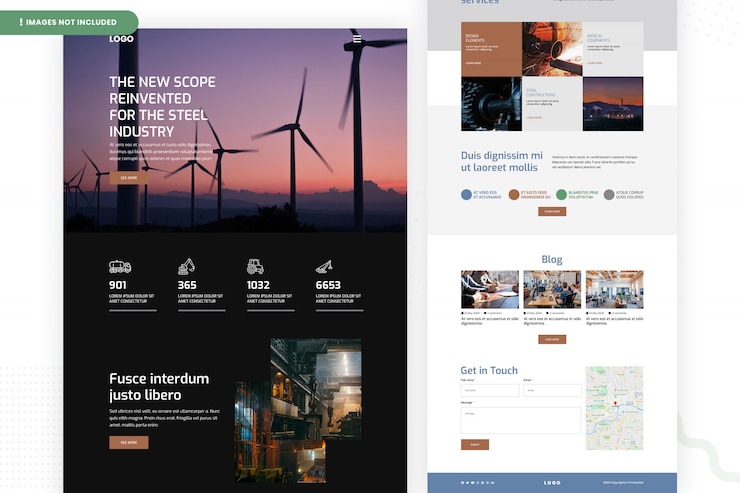This screenshot has height=493, width=740.
Task: Click the crane icon above 6653
Action: click(x=324, y=267)
